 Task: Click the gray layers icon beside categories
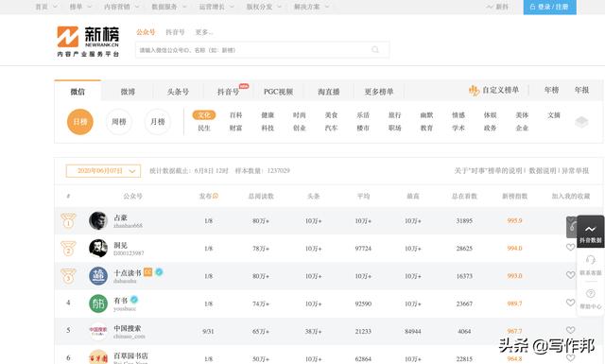581,122
